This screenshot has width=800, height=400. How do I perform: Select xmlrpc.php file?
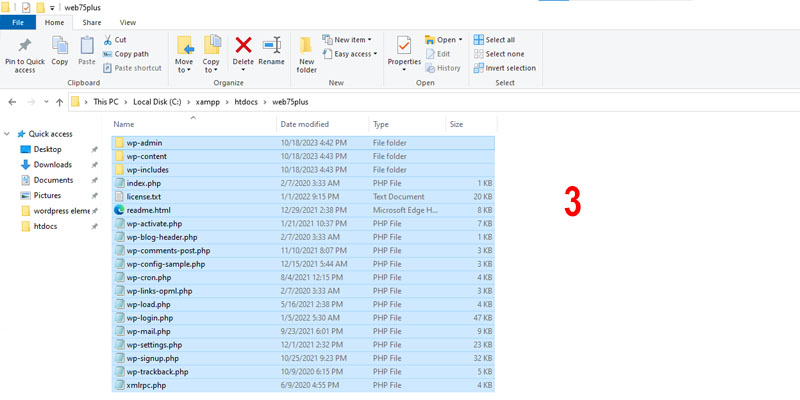pyautogui.click(x=304, y=385)
